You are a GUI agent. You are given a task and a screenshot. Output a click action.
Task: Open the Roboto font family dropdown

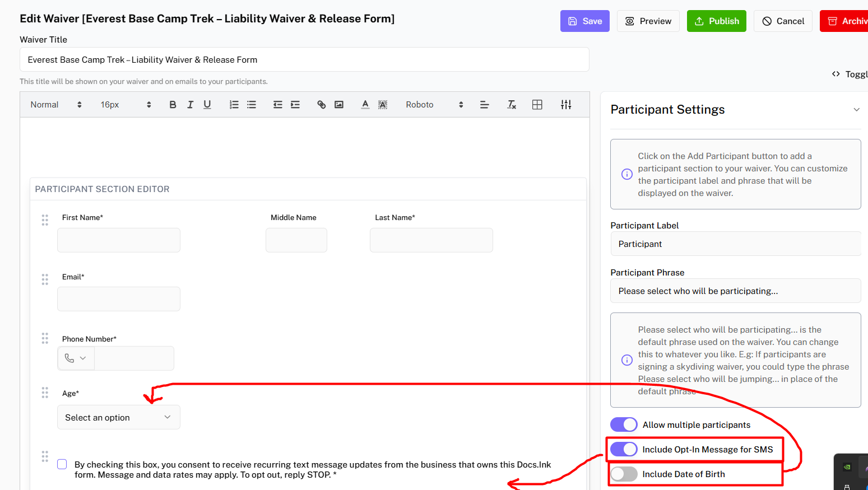pyautogui.click(x=434, y=105)
